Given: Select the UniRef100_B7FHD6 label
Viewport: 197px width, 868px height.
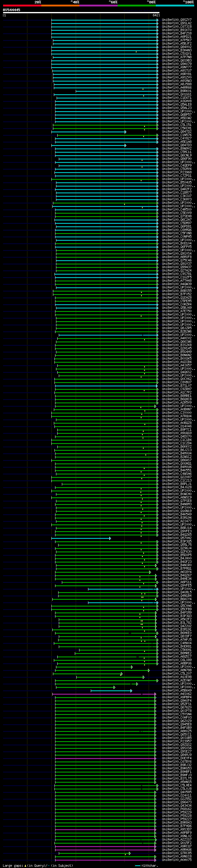Looking at the screenshot, I should pyautogui.click(x=177, y=826).
